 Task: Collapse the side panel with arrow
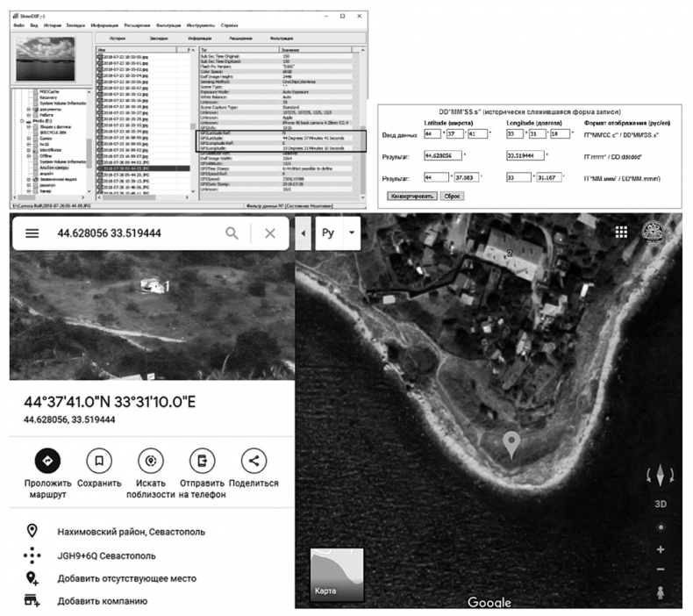304,233
